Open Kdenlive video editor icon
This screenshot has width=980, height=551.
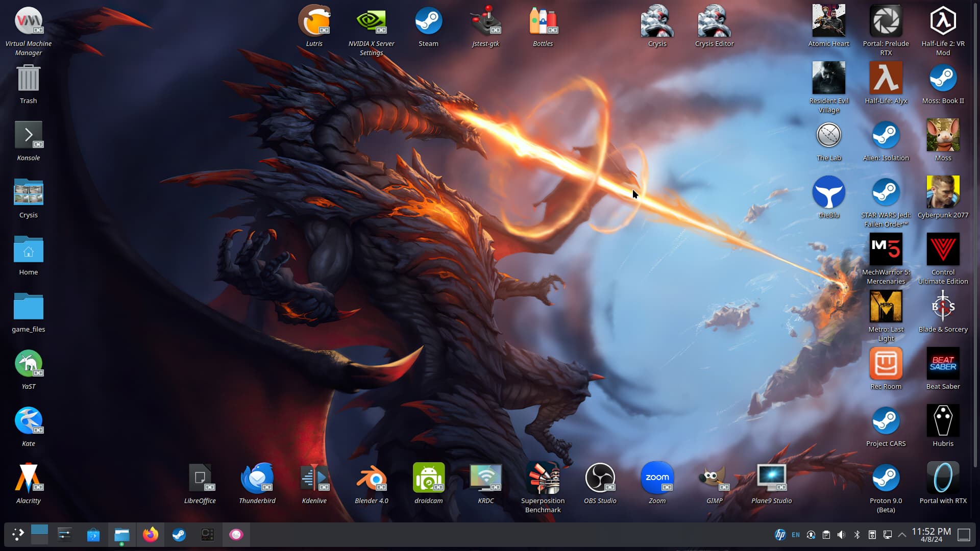pos(314,479)
